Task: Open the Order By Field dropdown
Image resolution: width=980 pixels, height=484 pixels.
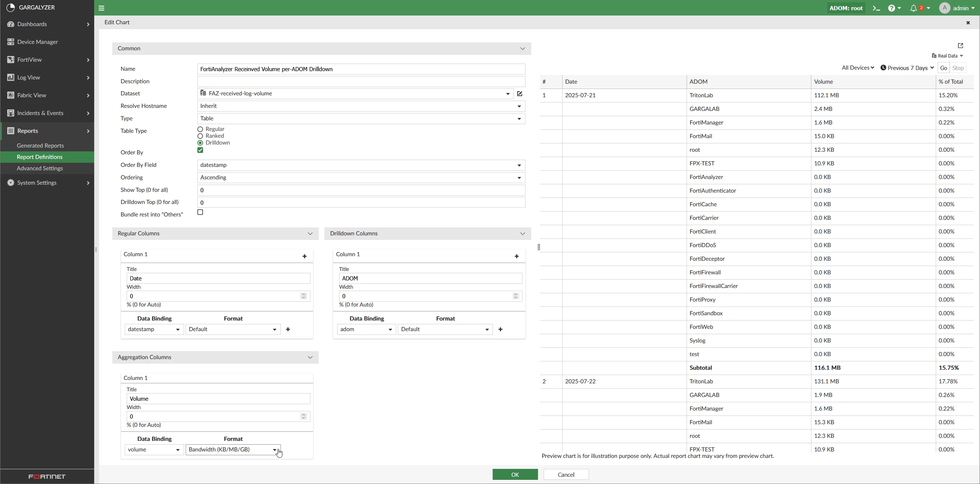Action: (x=361, y=165)
